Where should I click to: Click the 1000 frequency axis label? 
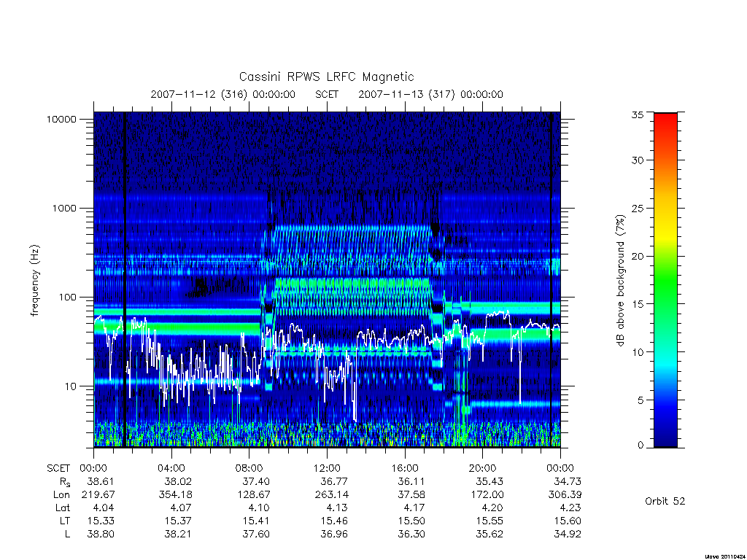(64, 209)
